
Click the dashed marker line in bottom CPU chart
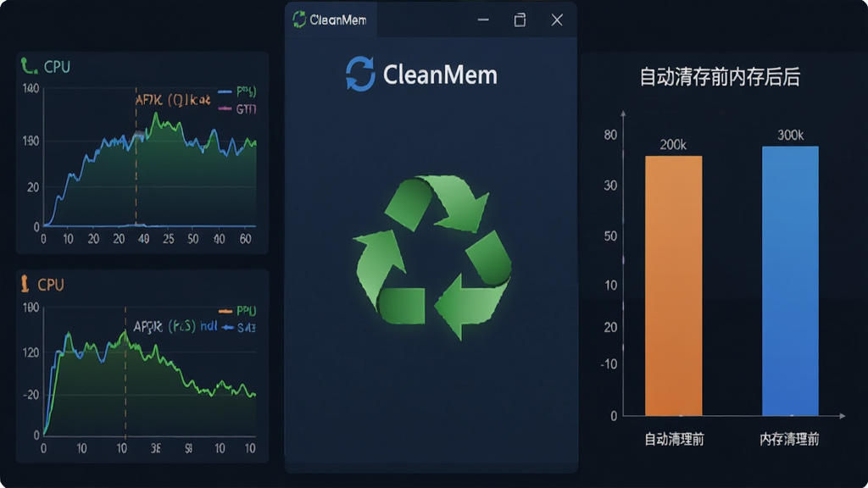click(x=125, y=372)
